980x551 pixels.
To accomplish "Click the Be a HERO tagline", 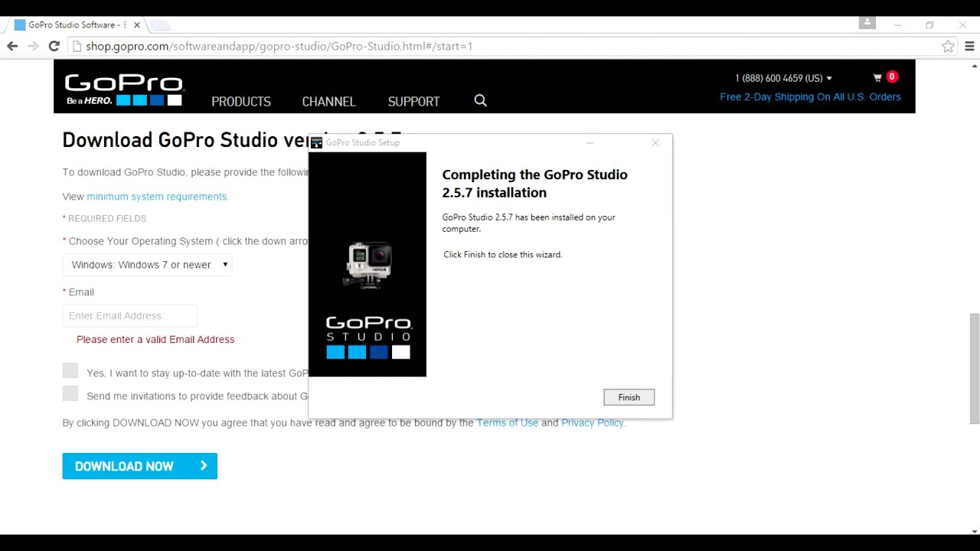I will click(x=89, y=100).
